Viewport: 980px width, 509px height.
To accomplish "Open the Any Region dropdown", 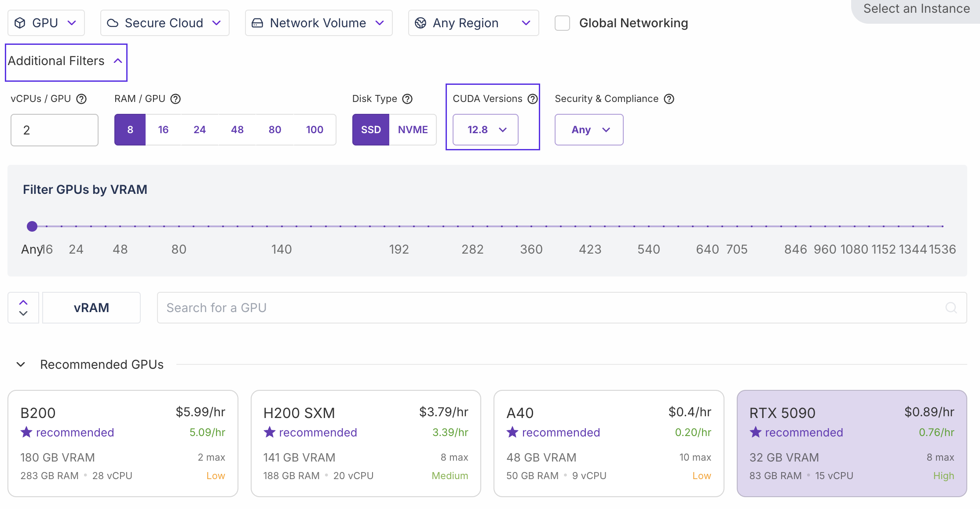I will pyautogui.click(x=473, y=23).
